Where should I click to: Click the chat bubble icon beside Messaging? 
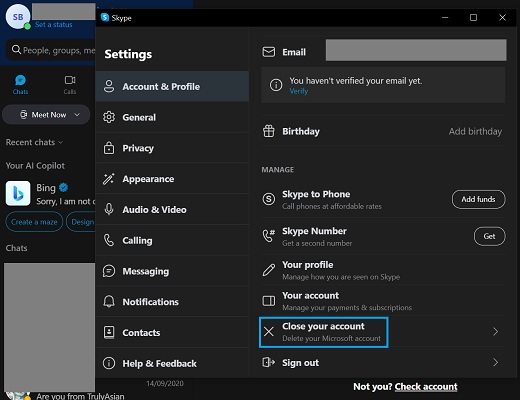point(109,271)
